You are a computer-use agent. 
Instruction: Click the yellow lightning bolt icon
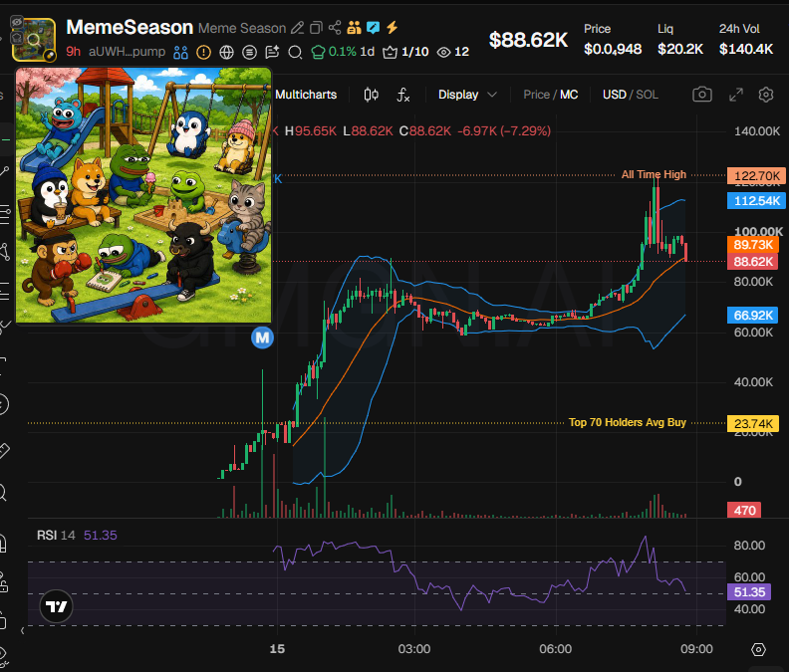pos(392,27)
